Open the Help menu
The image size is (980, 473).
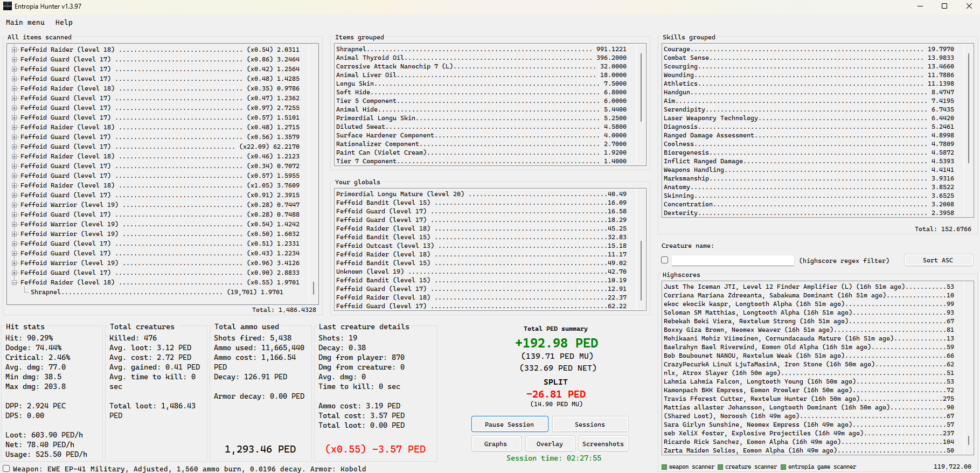[x=64, y=23]
